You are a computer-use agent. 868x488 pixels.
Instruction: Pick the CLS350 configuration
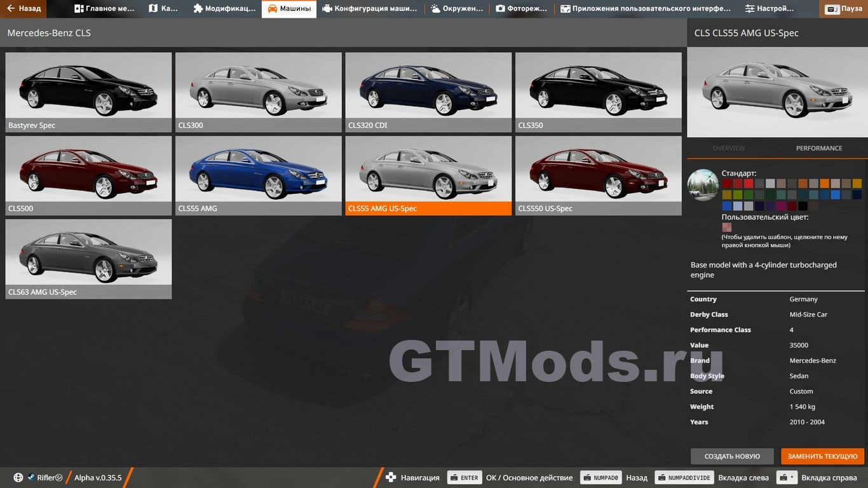[599, 92]
